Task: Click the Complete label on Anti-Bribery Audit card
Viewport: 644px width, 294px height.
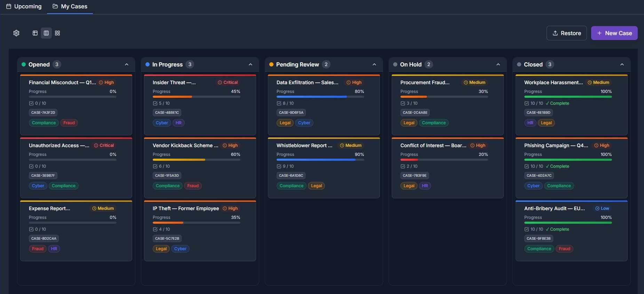Action: click(557, 229)
